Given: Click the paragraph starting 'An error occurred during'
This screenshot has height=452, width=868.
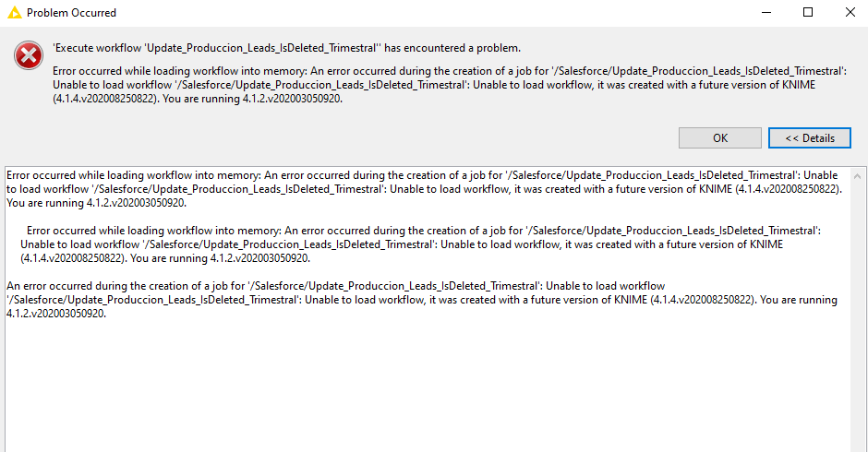Looking at the screenshot, I should click(422, 300).
